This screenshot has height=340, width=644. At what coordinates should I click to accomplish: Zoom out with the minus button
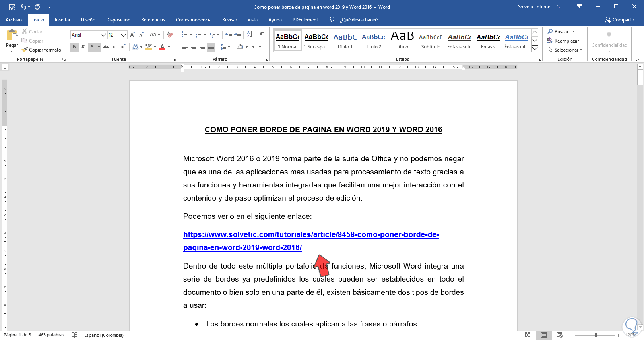coord(572,335)
